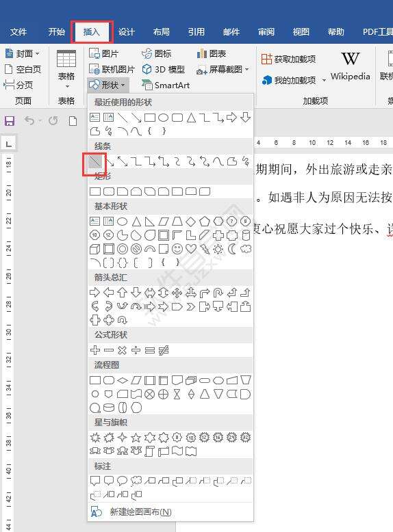
Task: Select the double arrow line shape under 线条
Action: click(123, 161)
